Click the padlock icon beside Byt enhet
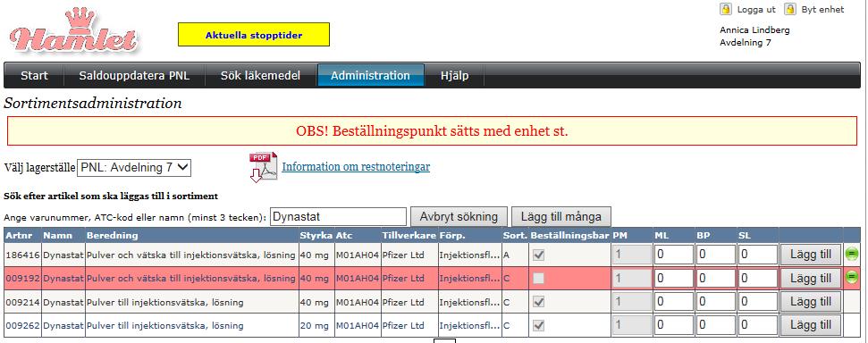Image resolution: width=868 pixels, height=343 pixels. (x=790, y=10)
